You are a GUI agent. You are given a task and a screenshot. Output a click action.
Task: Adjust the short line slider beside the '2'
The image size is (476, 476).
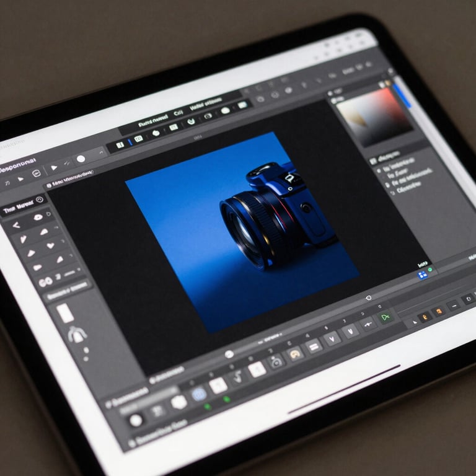[x=70, y=273]
